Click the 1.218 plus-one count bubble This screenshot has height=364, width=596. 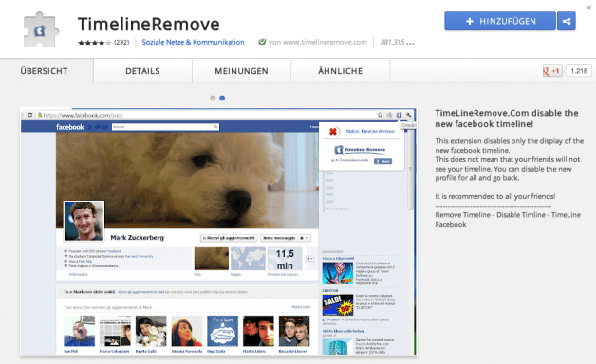(579, 71)
